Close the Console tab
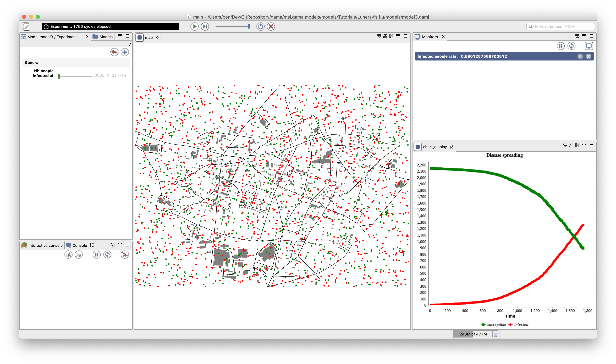This screenshot has height=364, width=616. point(92,245)
